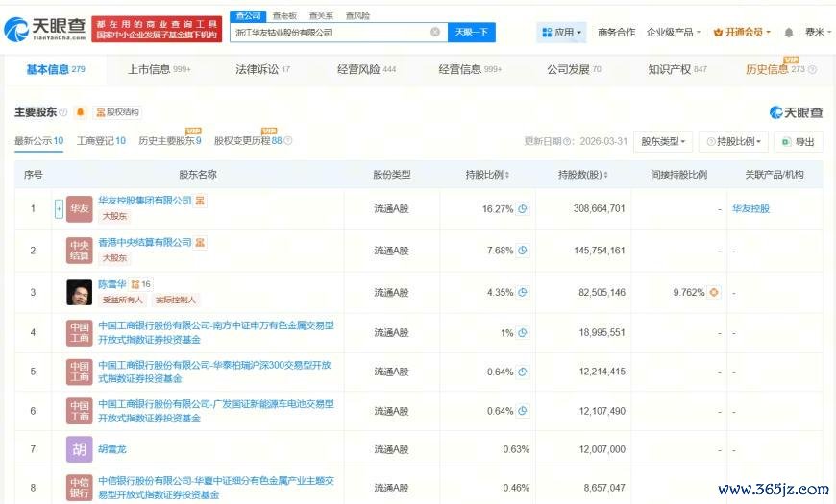Screen dimensions: 836x504
Task: Click the 16 related-companies badge by 陈雪华
Action: 141,284
